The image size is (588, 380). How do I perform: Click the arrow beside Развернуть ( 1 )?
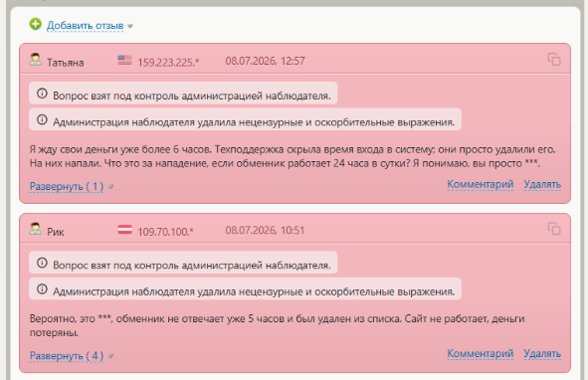click(110, 186)
